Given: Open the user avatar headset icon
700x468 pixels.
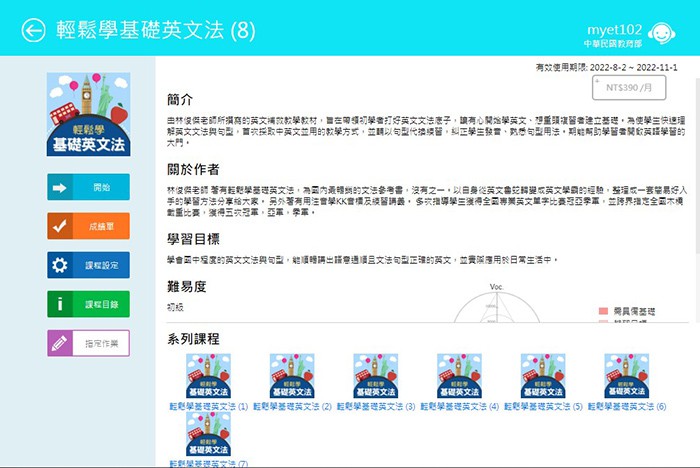Looking at the screenshot, I should pos(659,31).
